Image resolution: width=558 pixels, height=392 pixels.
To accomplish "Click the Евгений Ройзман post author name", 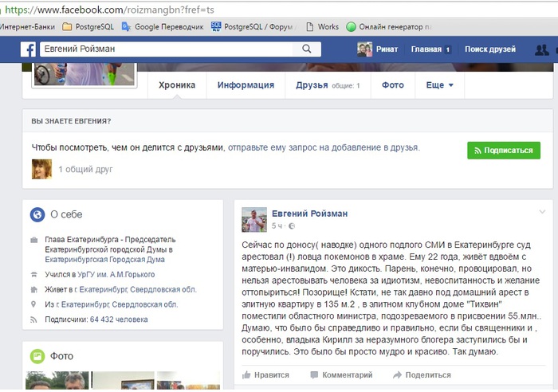I will pos(309,214).
